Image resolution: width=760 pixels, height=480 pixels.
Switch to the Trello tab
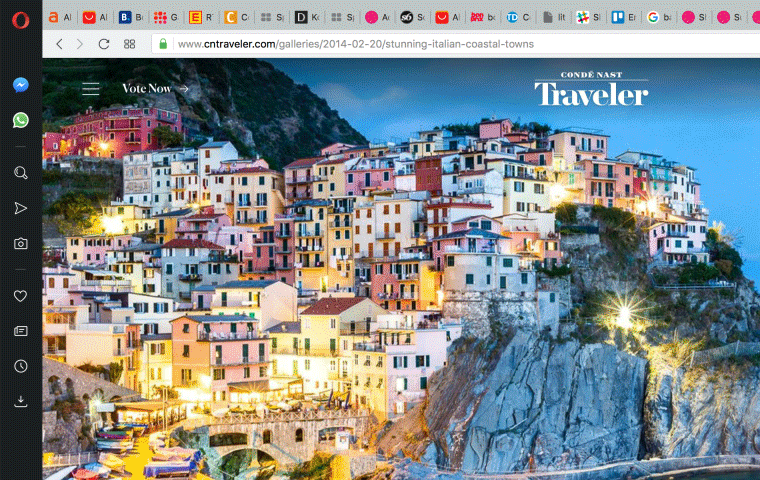pos(624,17)
